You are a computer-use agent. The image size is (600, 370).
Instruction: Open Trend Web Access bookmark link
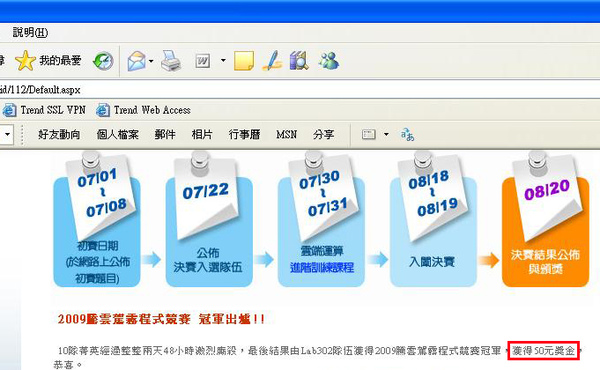(152, 110)
